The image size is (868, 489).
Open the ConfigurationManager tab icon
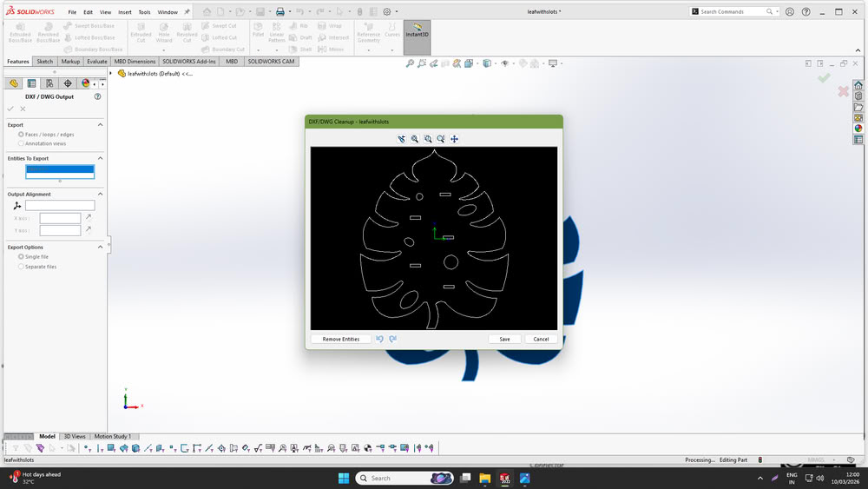click(49, 83)
